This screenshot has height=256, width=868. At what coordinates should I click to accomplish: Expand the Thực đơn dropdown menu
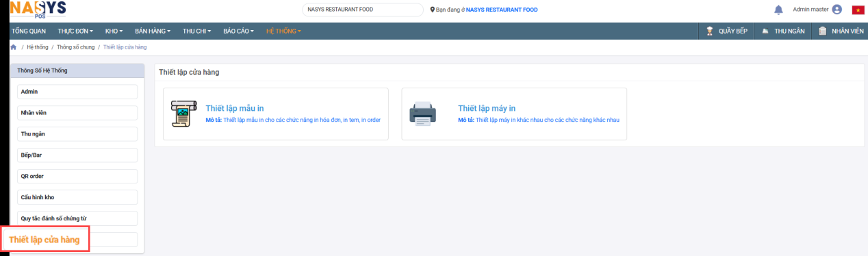coord(75,31)
